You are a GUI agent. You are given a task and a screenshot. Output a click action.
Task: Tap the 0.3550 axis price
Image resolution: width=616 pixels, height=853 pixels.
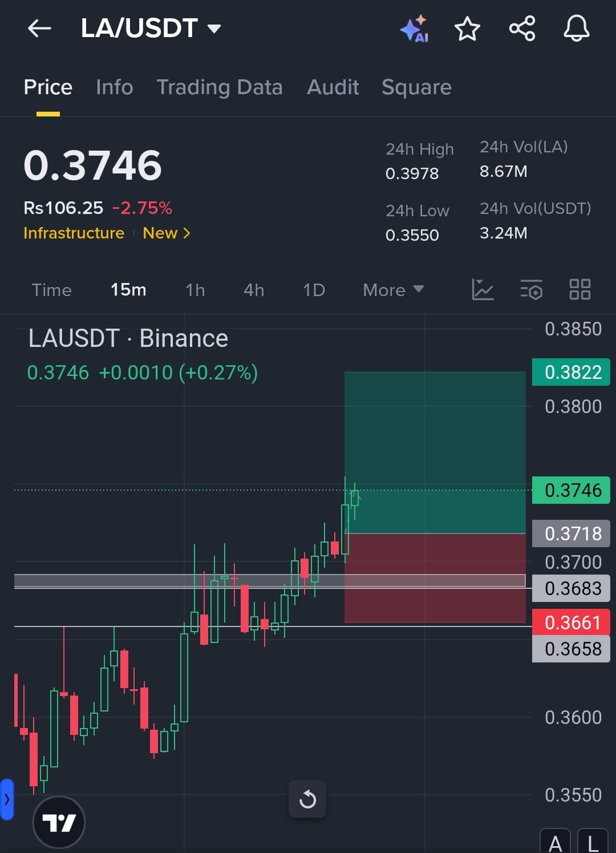pos(573,795)
